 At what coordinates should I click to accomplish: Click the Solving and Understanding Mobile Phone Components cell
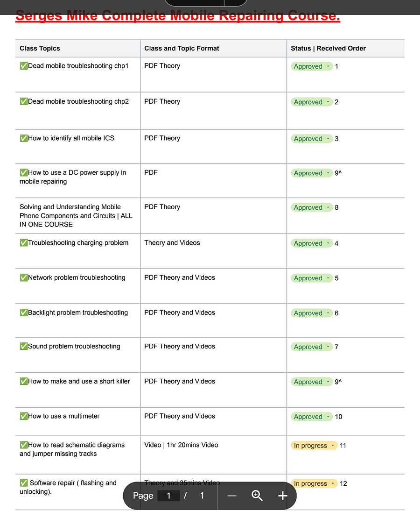77,216
